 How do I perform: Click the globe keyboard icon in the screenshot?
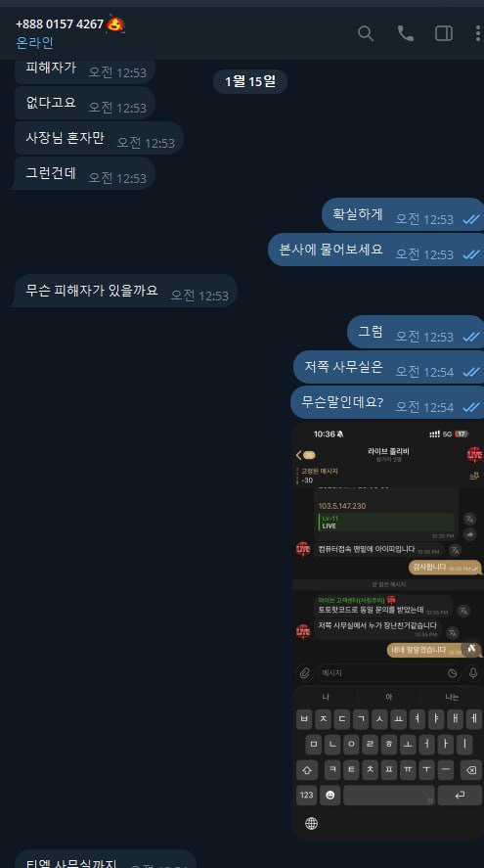[x=311, y=823]
